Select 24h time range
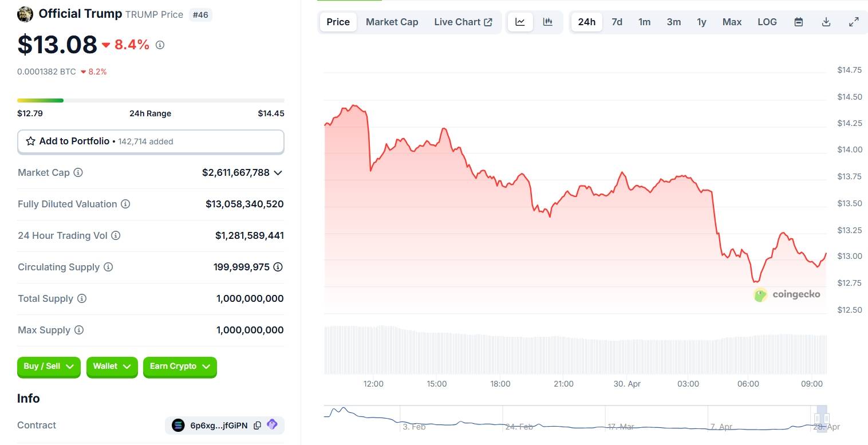Viewport: 868px width, 445px height. click(587, 22)
